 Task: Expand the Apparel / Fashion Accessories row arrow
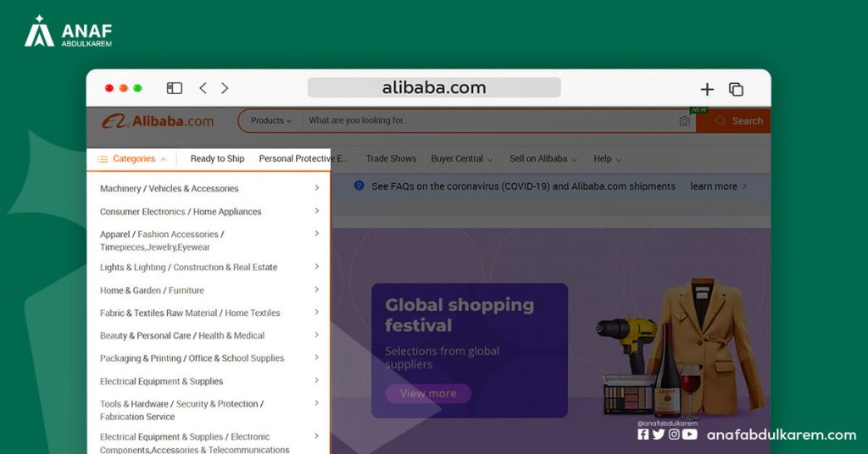[317, 234]
